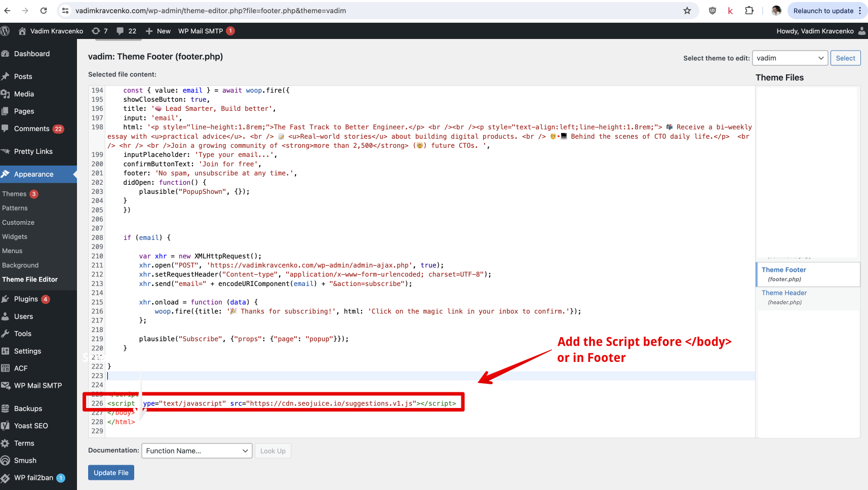Select the Pretty Links icon
868x490 pixels.
click(x=6, y=151)
